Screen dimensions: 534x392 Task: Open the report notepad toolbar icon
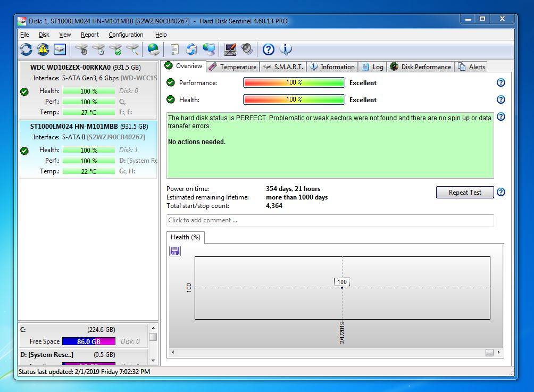click(x=174, y=49)
